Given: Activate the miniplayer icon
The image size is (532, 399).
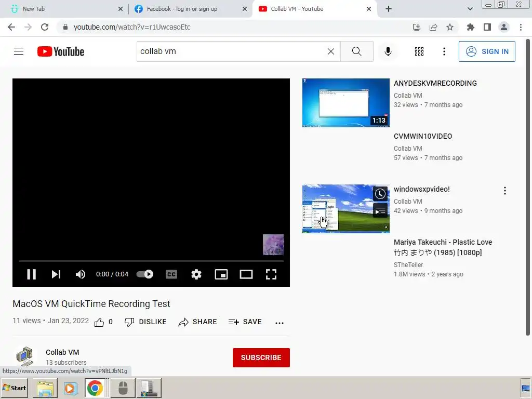Looking at the screenshot, I should 221,274.
